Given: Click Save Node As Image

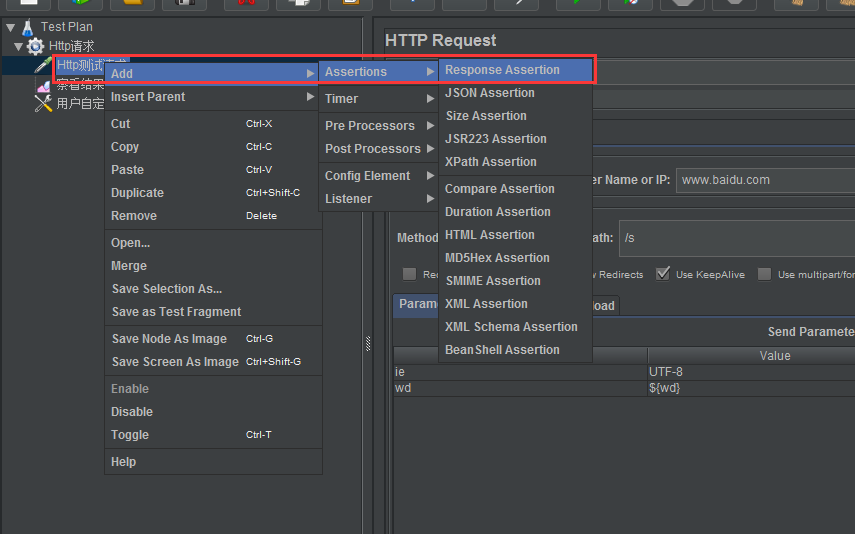Looking at the screenshot, I should click(212, 339).
